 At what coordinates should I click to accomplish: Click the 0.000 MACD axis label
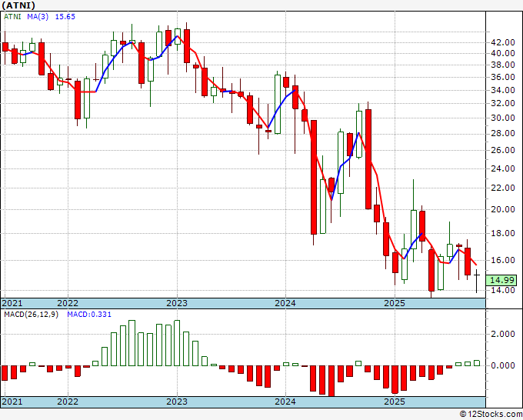click(503, 365)
